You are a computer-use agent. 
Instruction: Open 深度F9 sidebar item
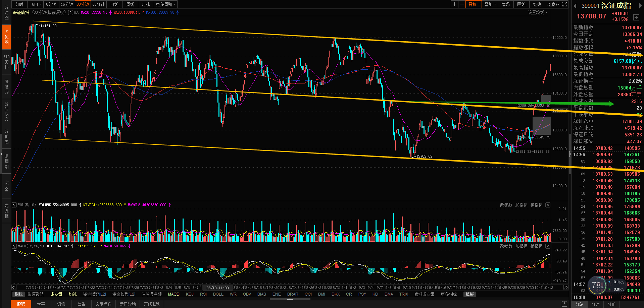[x=6, y=87]
